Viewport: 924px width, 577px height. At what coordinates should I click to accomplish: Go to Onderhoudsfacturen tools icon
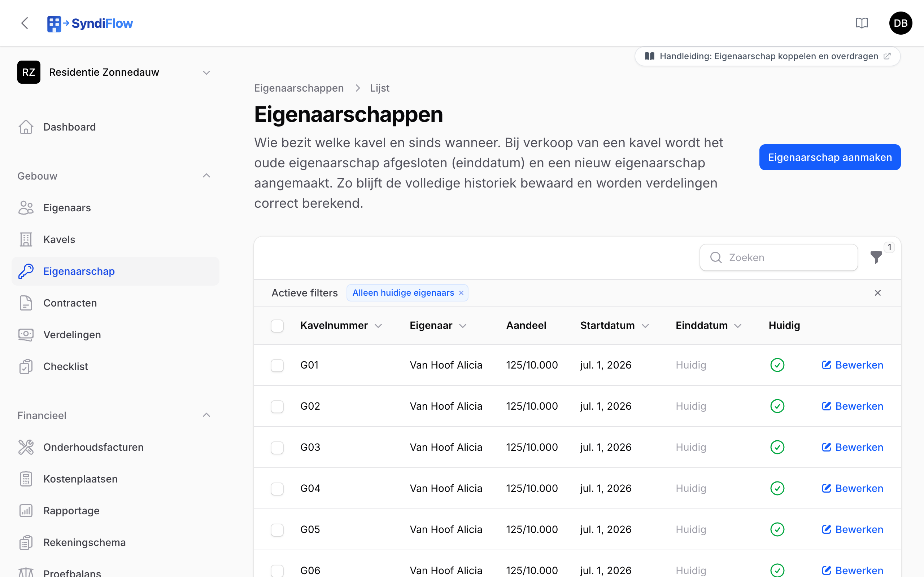click(x=26, y=447)
